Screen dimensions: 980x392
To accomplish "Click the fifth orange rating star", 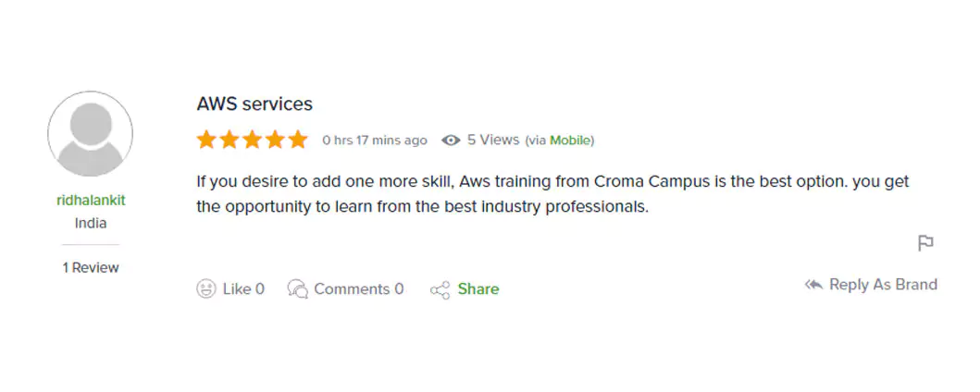I will (297, 140).
